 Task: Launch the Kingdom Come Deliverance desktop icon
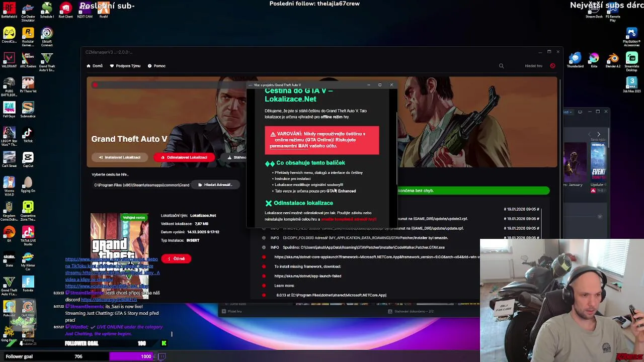point(9,211)
